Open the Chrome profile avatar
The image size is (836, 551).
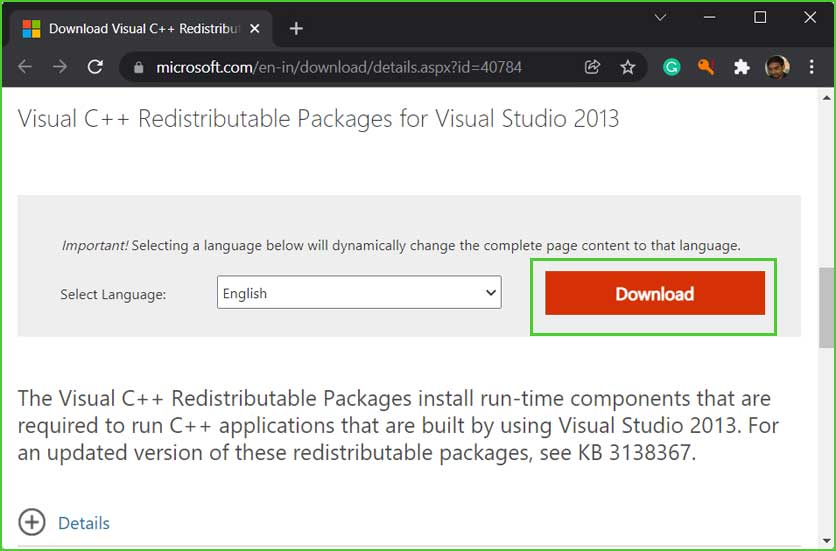pyautogui.click(x=777, y=67)
